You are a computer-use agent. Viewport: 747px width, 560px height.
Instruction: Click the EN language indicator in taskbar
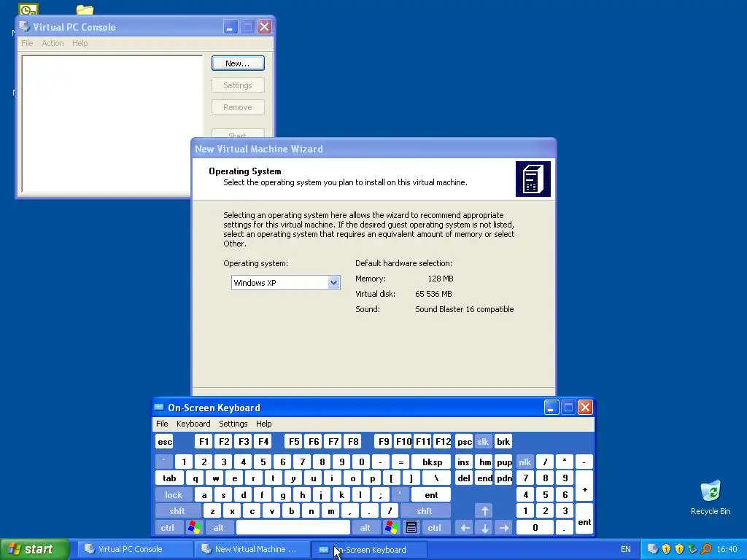[x=625, y=549]
